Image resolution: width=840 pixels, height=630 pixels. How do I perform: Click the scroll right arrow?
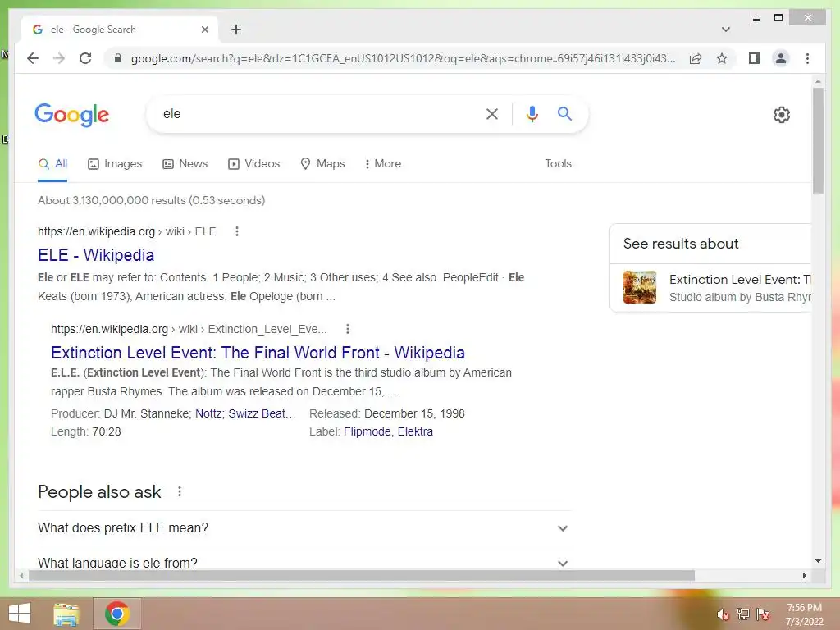coord(804,575)
